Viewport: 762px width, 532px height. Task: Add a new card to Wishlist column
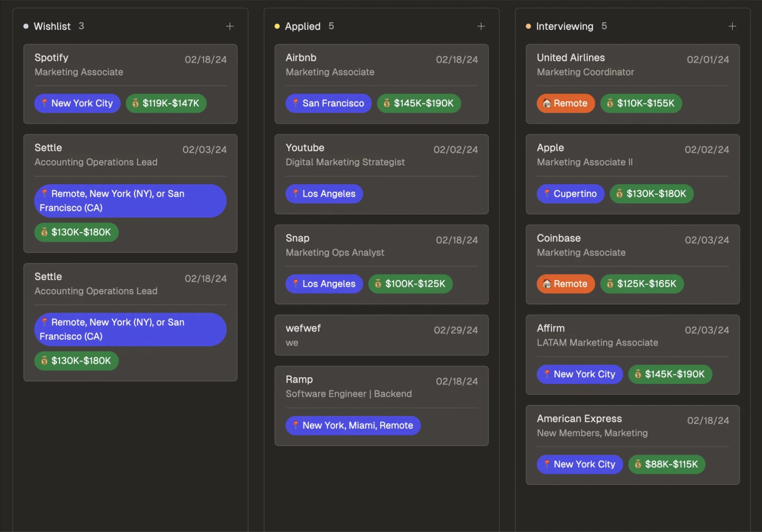click(x=229, y=26)
